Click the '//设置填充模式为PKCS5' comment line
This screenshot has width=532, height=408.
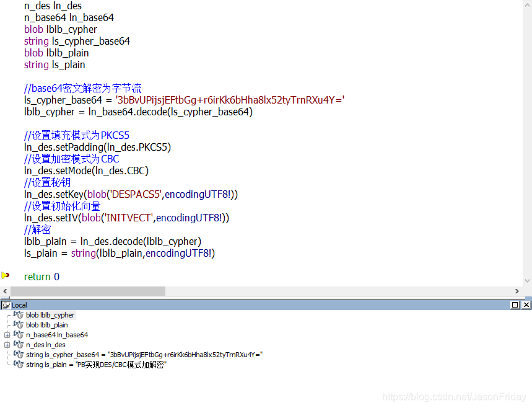(x=77, y=136)
